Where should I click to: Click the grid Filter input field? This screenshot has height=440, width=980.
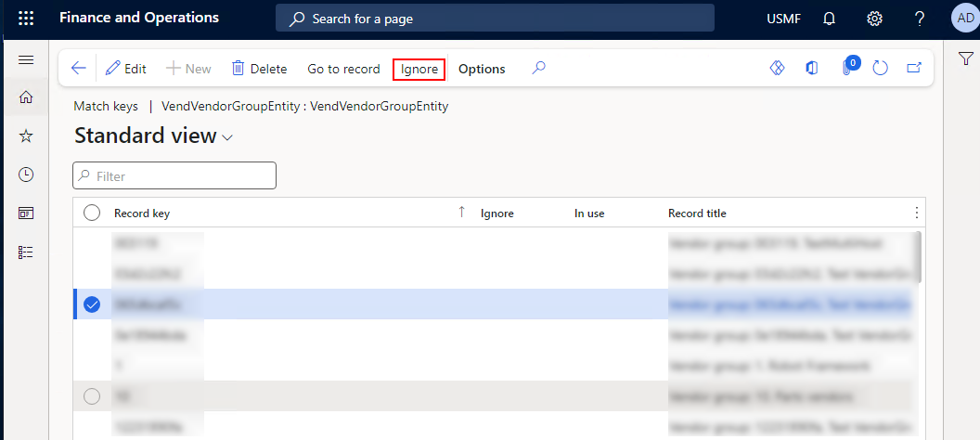[174, 175]
